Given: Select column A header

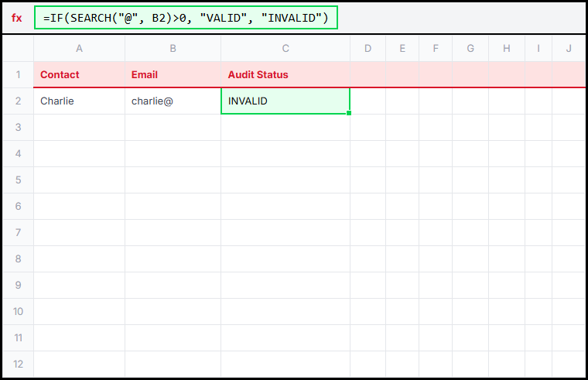Looking at the screenshot, I should [x=79, y=49].
